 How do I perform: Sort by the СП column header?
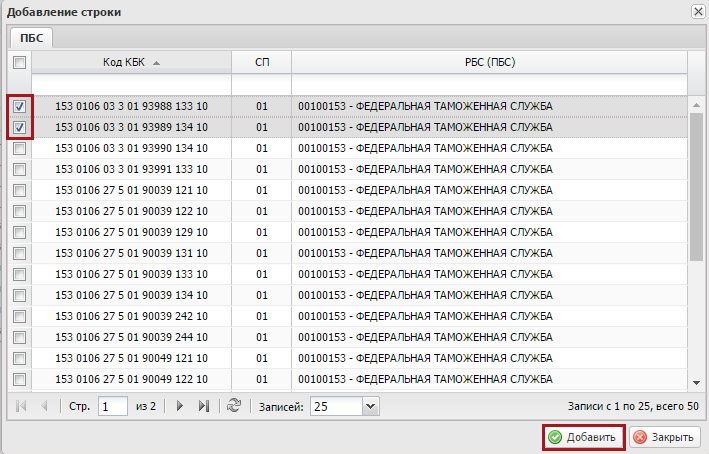tap(261, 62)
